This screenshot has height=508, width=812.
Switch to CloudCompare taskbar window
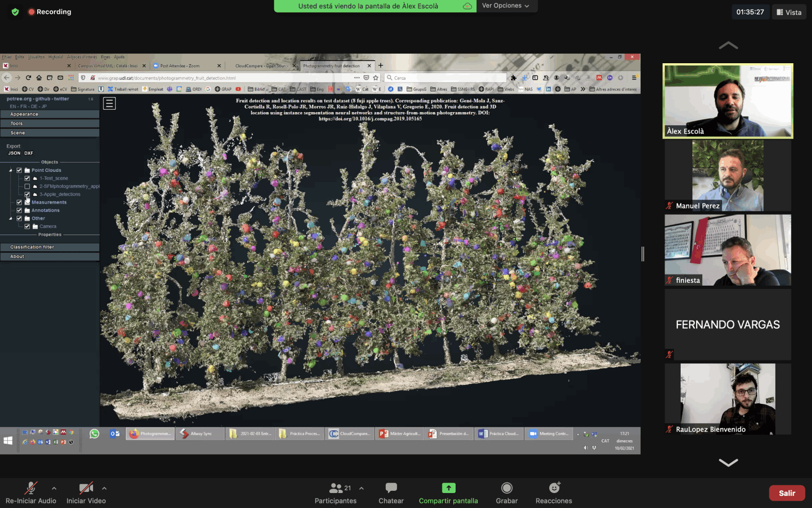point(350,434)
